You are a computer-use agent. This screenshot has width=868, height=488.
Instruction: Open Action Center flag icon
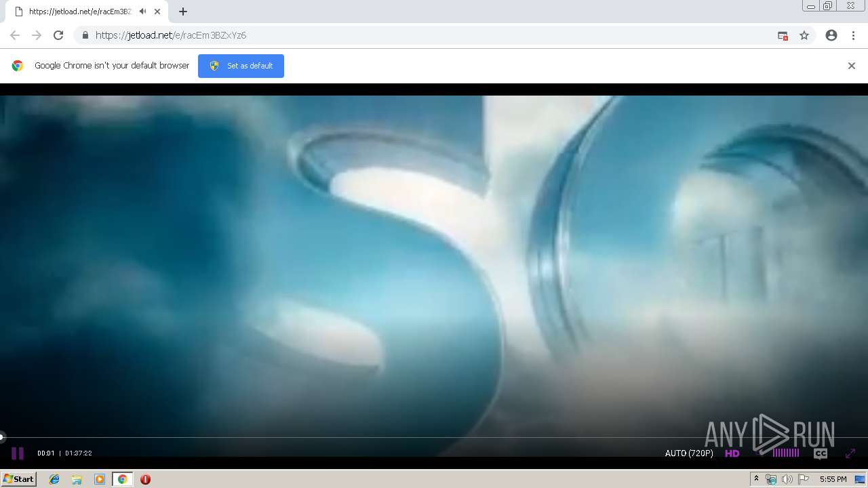click(x=804, y=479)
